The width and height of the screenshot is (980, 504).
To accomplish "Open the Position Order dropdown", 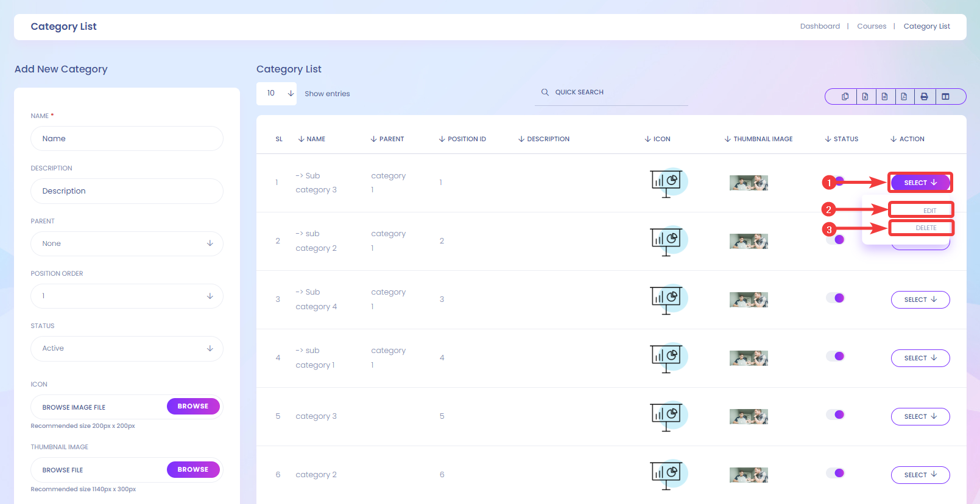I will (127, 296).
